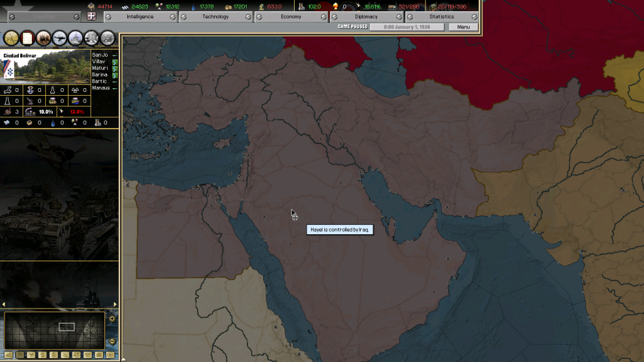Viewport: 644px width, 362px height.
Task: Show land units via the cavalry round button
Action: tap(43, 38)
